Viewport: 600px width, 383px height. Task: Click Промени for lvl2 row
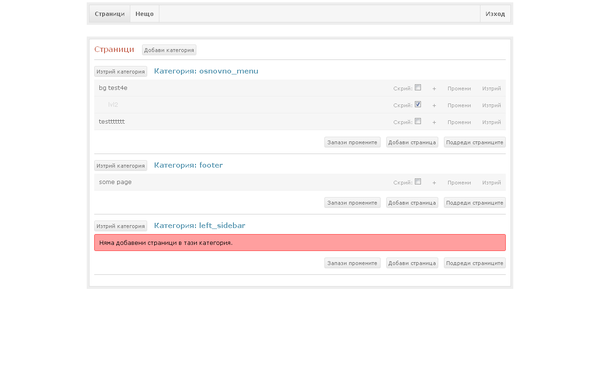point(459,105)
